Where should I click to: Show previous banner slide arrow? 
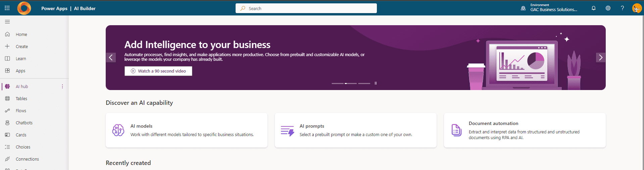(x=111, y=57)
